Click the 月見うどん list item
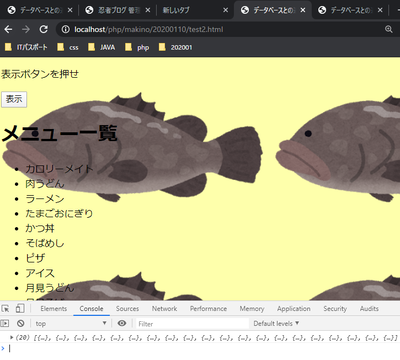 [x=50, y=288]
